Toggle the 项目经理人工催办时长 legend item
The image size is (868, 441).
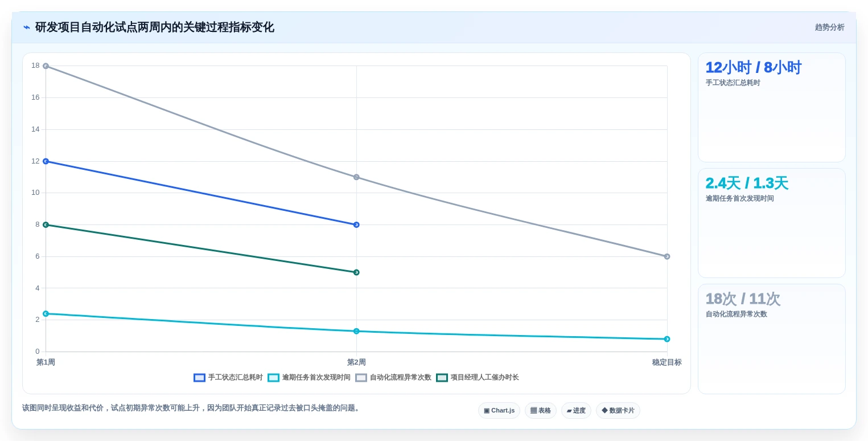(x=478, y=377)
